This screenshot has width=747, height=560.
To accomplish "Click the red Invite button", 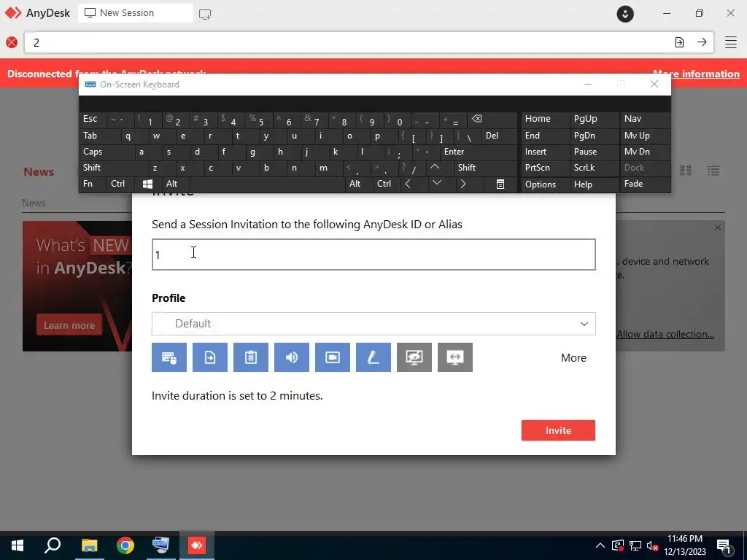I will coord(558,430).
